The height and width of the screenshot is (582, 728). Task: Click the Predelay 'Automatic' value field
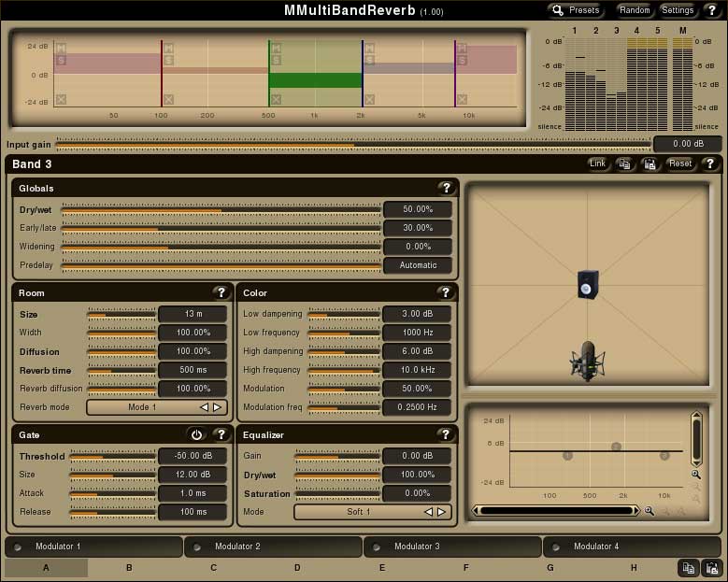click(x=418, y=265)
